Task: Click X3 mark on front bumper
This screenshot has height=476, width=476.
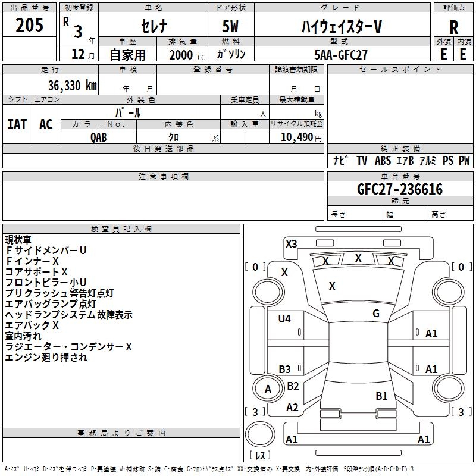Action: 292,244
